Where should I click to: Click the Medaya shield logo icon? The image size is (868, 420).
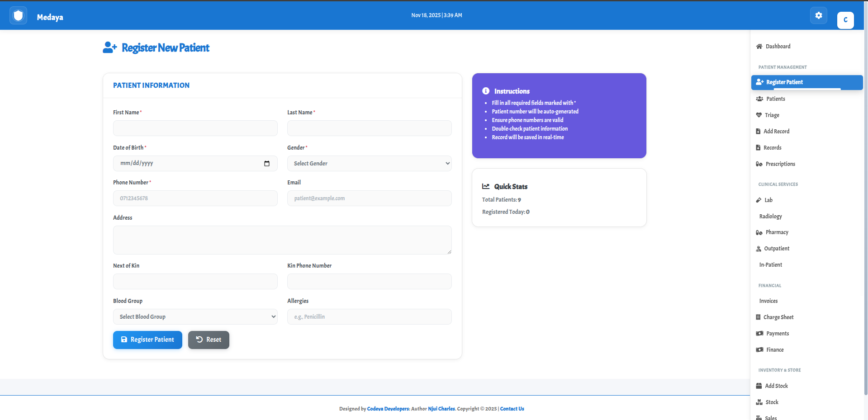[18, 16]
